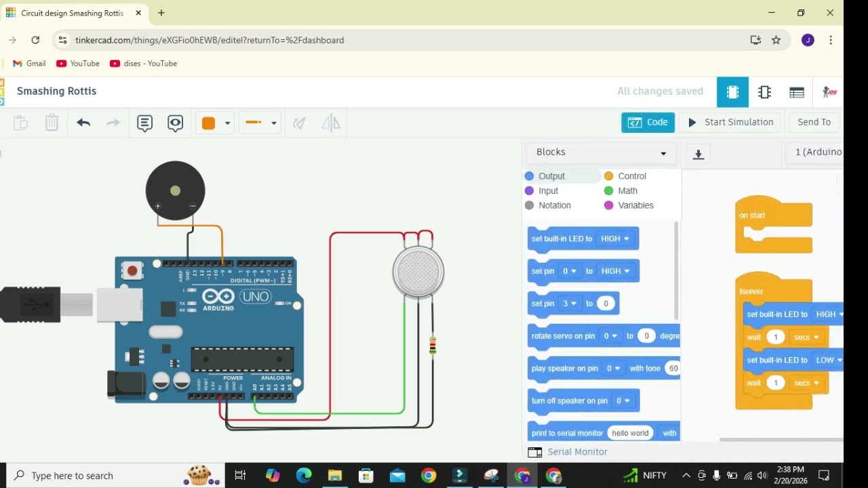The width and height of the screenshot is (868, 488).
Task: Click the block palette vertical scrollbar
Action: pyautogui.click(x=676, y=271)
